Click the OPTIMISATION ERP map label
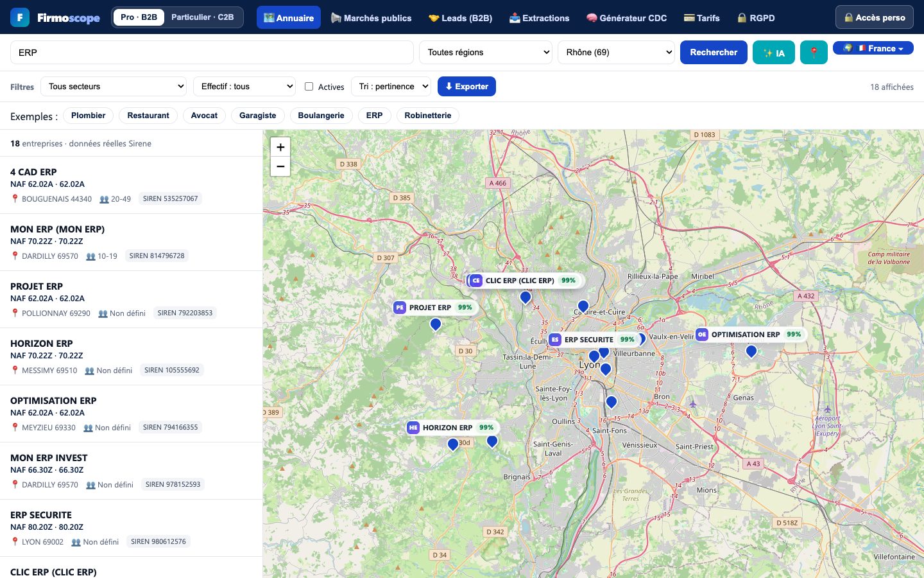Image resolution: width=924 pixels, height=578 pixels. tap(750, 335)
